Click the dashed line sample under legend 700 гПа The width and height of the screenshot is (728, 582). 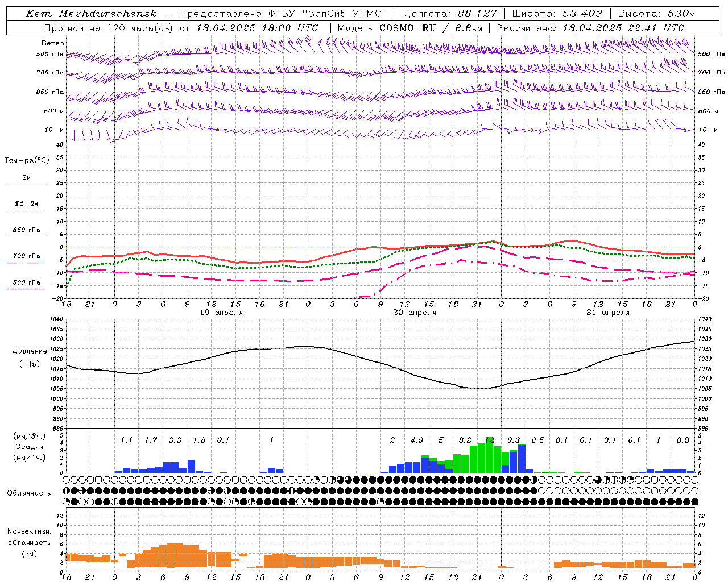pyautogui.click(x=26, y=263)
